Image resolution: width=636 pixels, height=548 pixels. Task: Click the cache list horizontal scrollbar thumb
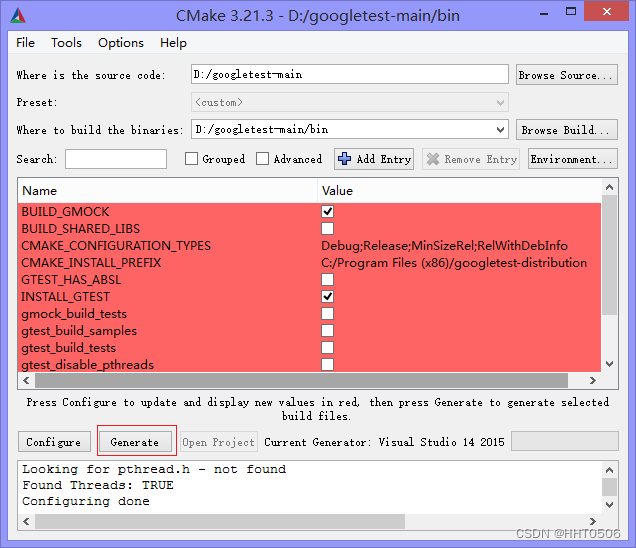(301, 380)
